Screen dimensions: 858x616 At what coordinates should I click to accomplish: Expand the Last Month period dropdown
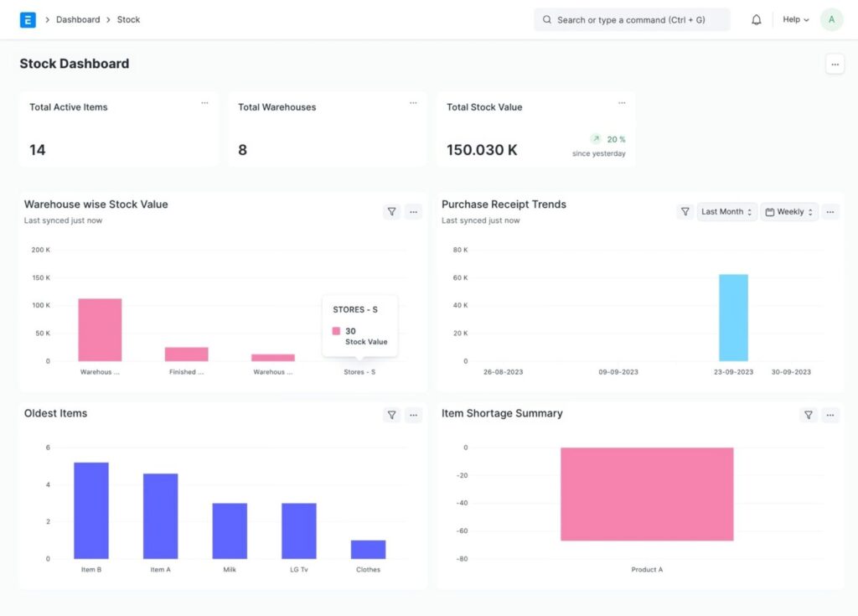pos(726,212)
